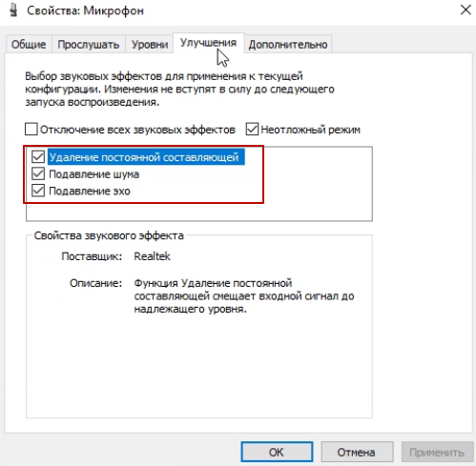Disable the Подавление шума checkbox
The height and width of the screenshot is (466, 476).
coord(38,173)
